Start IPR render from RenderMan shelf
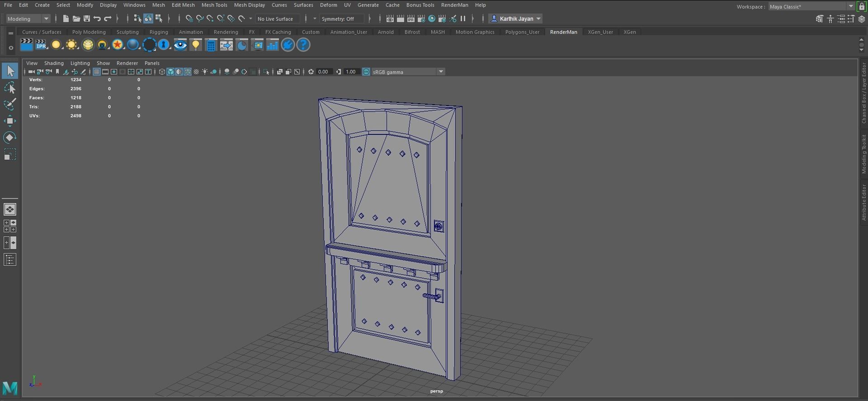This screenshot has height=401, width=868. point(41,45)
